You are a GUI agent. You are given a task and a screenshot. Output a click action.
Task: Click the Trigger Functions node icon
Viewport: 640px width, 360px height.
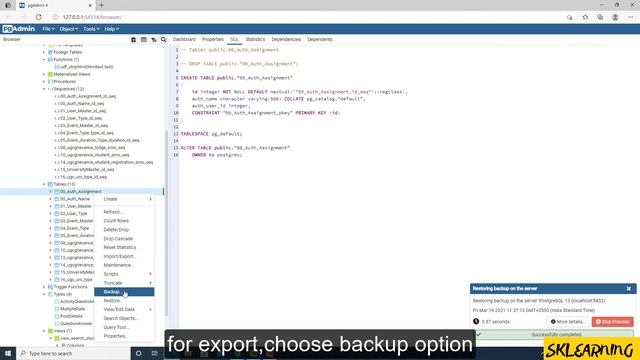(x=50, y=287)
